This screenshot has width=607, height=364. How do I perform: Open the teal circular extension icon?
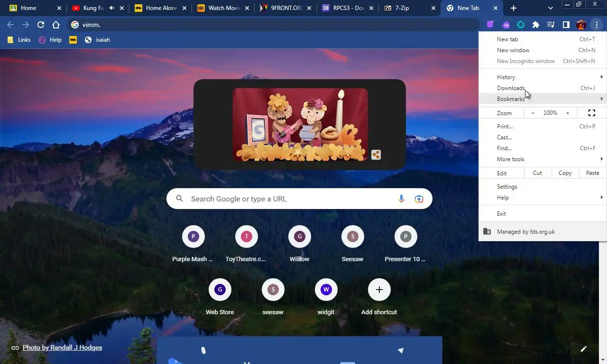pos(521,25)
